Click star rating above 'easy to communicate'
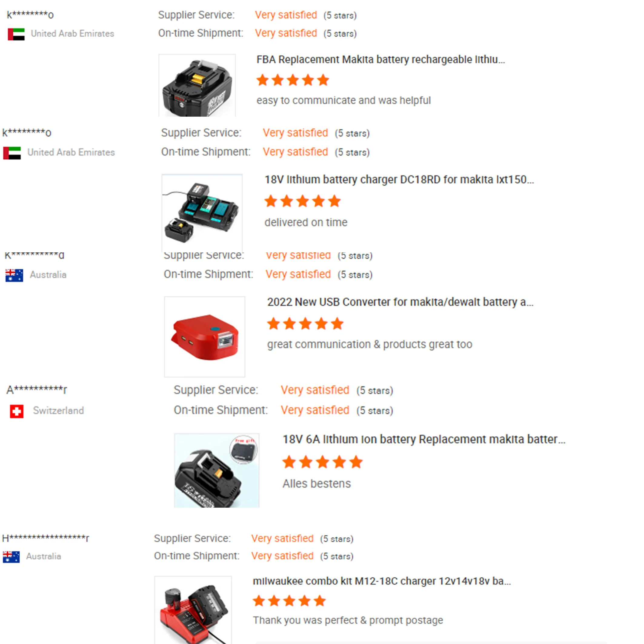Image resolution: width=644 pixels, height=644 pixels. [293, 80]
